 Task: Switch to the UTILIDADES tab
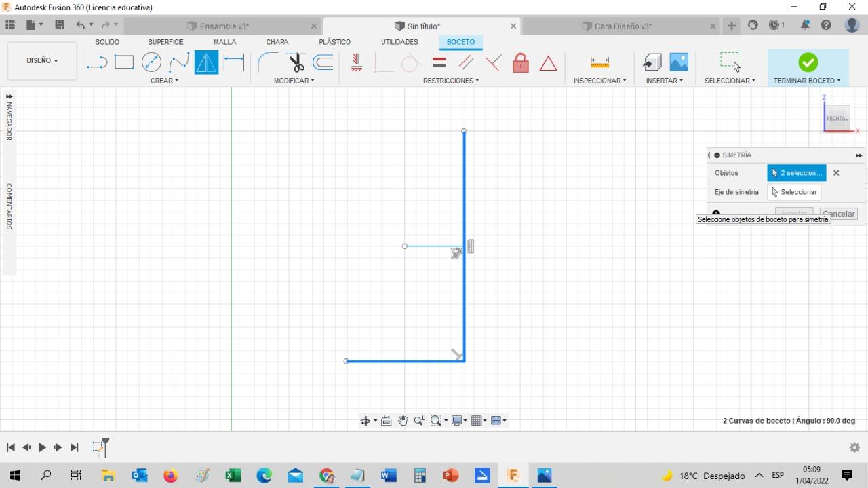tap(399, 42)
